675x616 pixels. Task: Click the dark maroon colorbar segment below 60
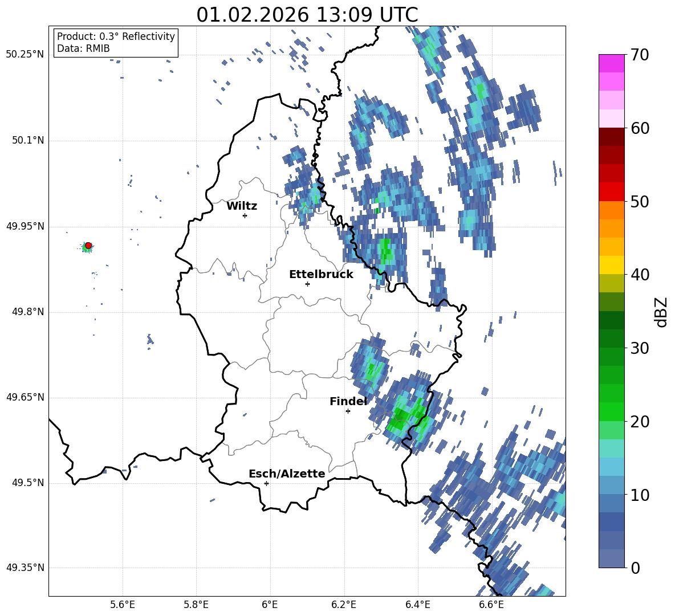tap(611, 137)
